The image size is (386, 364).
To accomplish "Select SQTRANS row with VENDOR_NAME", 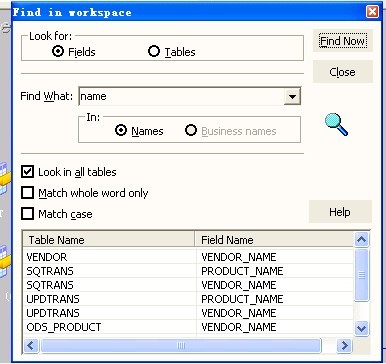I will pyautogui.click(x=188, y=285).
